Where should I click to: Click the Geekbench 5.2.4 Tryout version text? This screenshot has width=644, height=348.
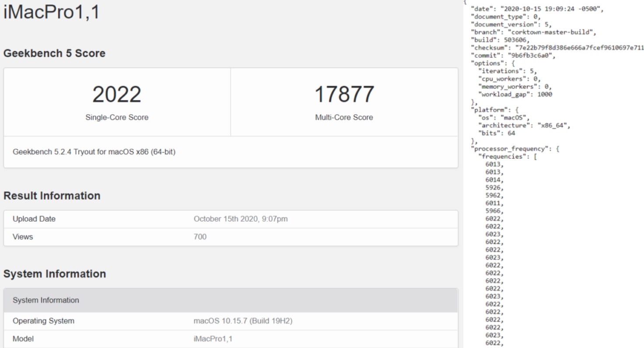[94, 152]
